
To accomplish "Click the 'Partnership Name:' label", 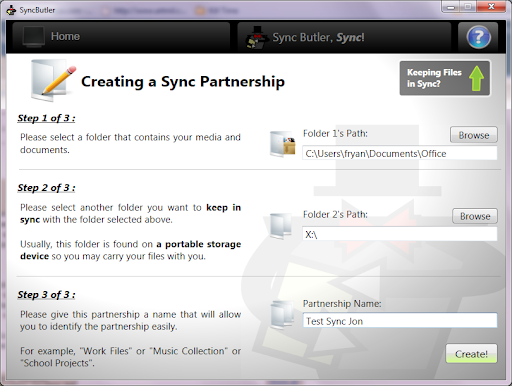I will [x=342, y=303].
